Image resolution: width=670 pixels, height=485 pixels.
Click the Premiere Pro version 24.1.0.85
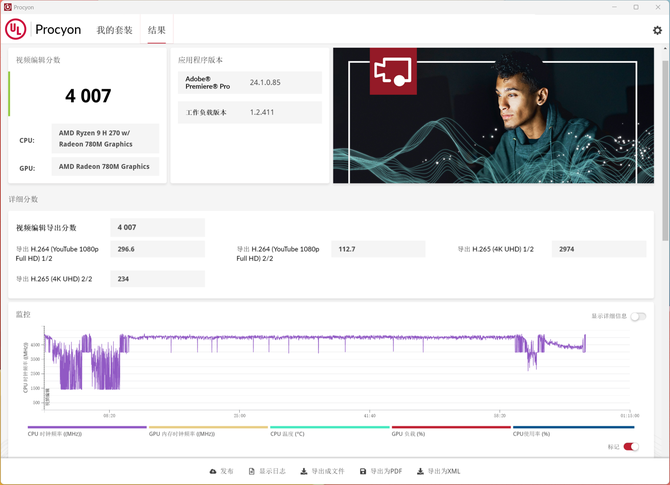point(265,82)
